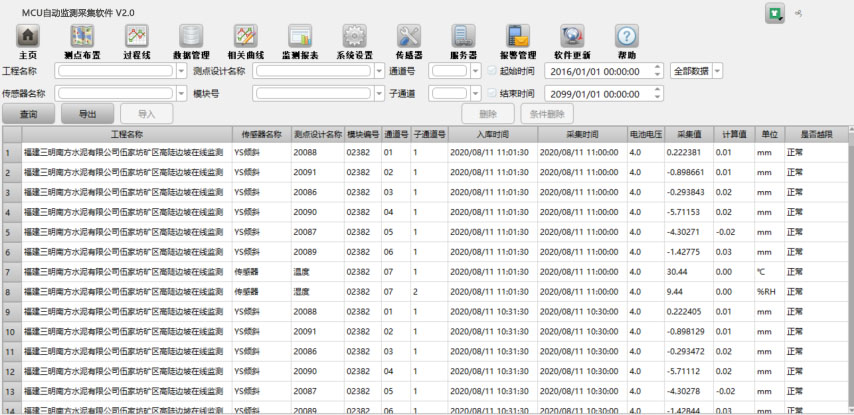
Task: Click cell 0.222381 in row 1
Action: click(689, 152)
